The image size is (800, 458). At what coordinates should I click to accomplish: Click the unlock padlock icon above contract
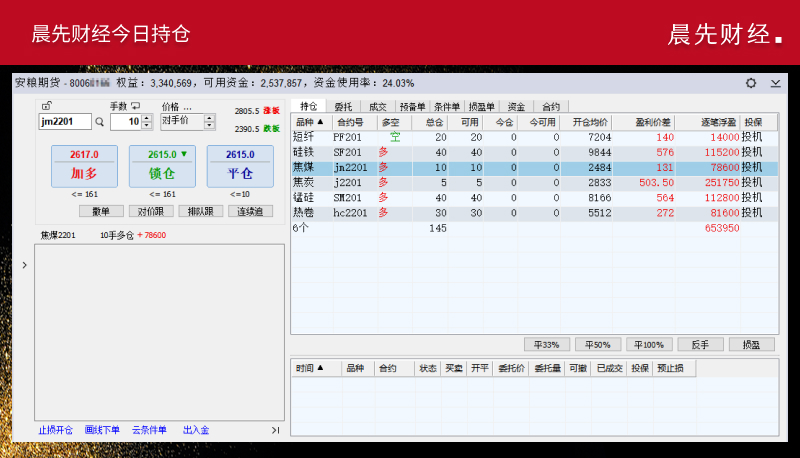(x=47, y=106)
